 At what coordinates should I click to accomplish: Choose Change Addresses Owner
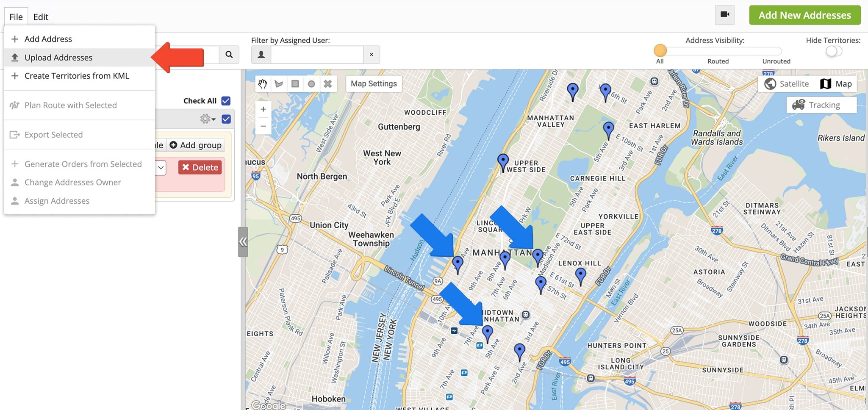click(80, 182)
